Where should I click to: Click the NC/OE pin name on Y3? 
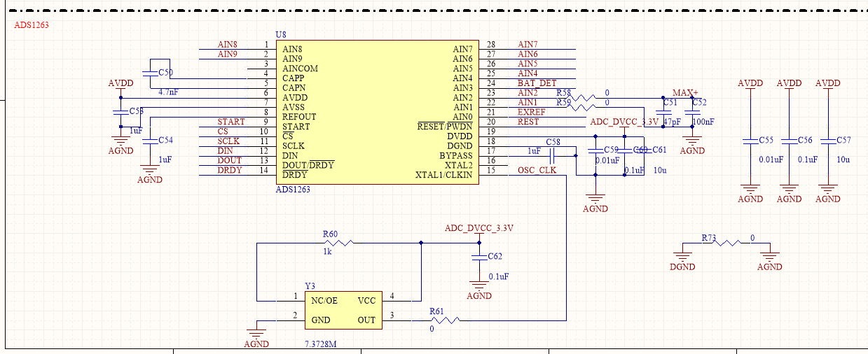(324, 301)
